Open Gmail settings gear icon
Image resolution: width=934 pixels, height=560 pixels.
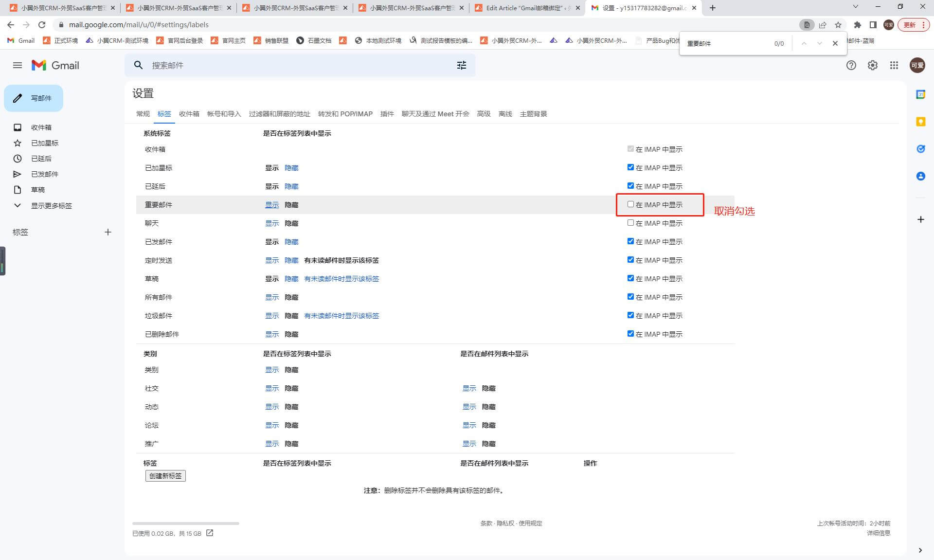pos(872,65)
